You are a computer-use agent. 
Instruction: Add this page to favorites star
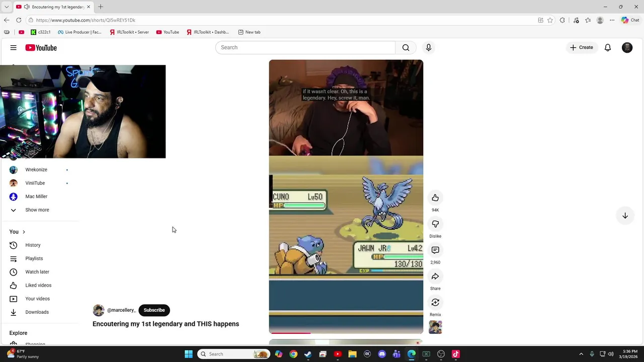click(550, 20)
